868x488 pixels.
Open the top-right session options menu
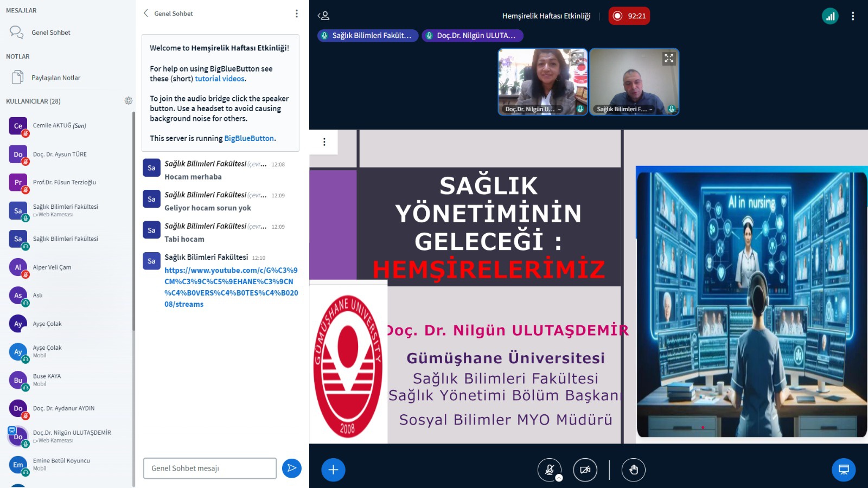point(853,16)
